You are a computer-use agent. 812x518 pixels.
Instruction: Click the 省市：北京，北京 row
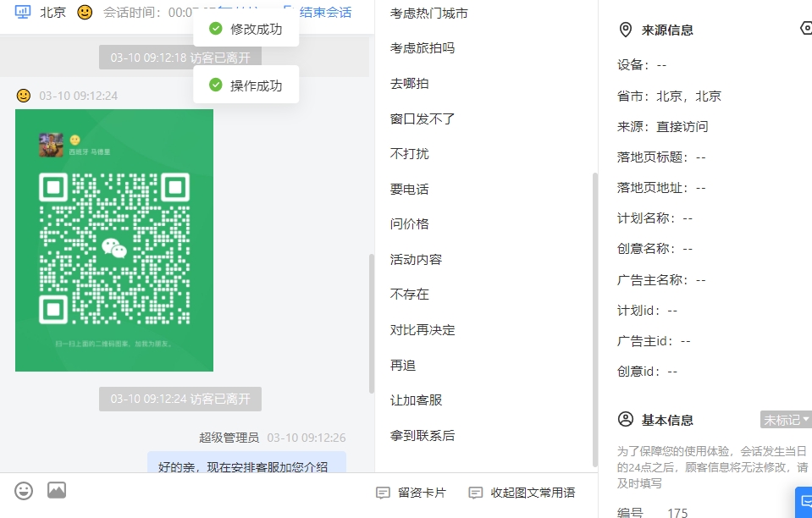pyautogui.click(x=669, y=96)
